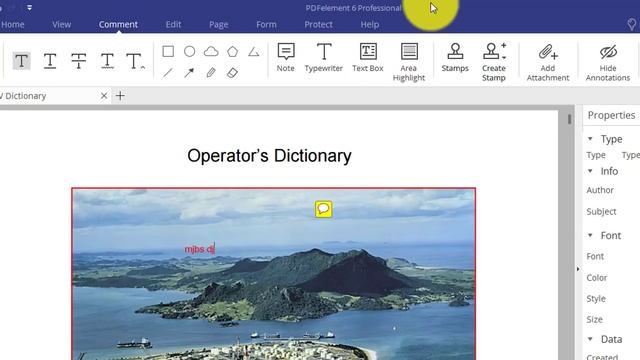Screen dimensions: 640x360
Task: Collapse the Info section in Properties
Action: tap(590, 171)
